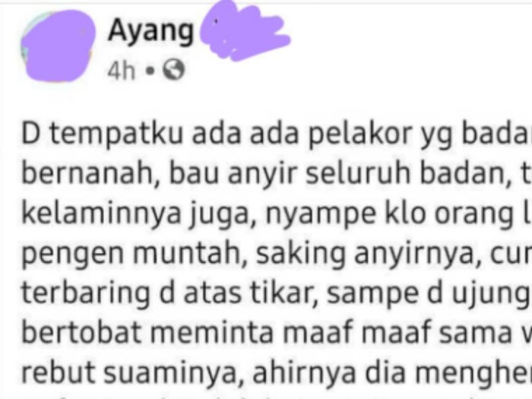
Task: Click the purple scribble covering the surname
Action: point(244,31)
